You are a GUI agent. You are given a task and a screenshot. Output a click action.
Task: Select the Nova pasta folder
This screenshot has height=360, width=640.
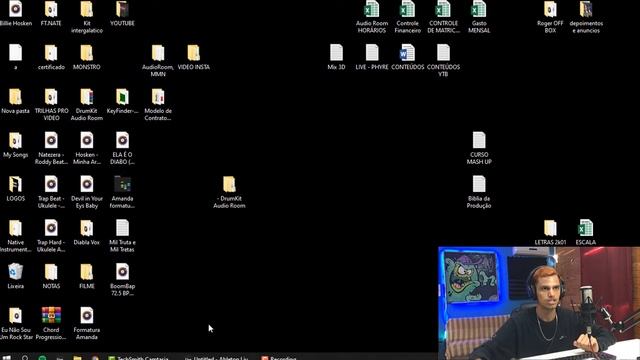point(16,96)
